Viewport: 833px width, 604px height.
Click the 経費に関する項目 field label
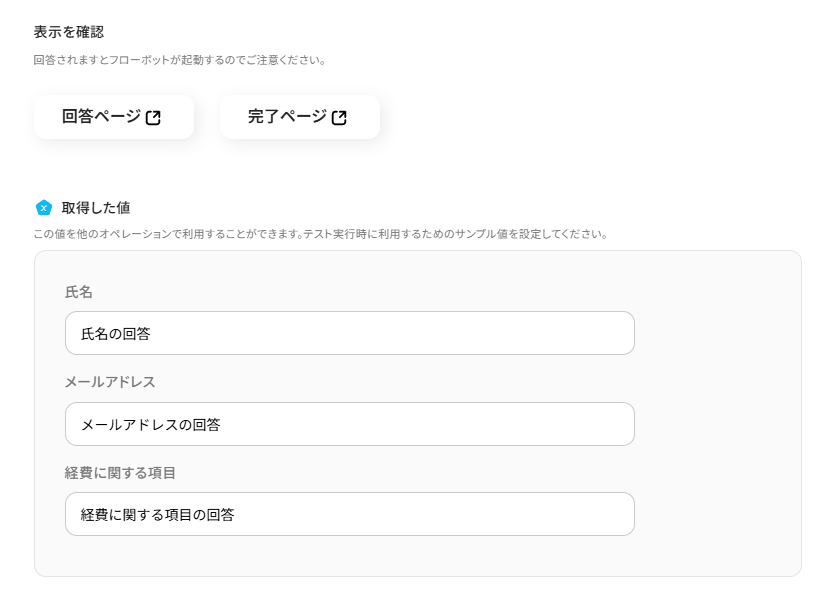(x=120, y=472)
